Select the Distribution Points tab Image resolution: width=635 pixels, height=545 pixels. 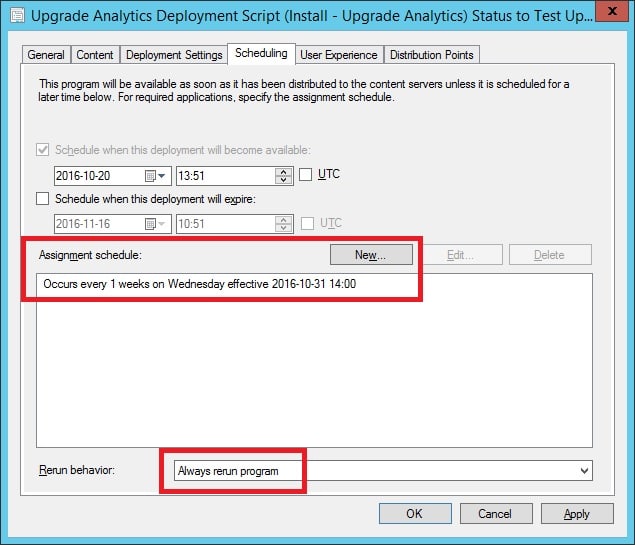(x=432, y=55)
